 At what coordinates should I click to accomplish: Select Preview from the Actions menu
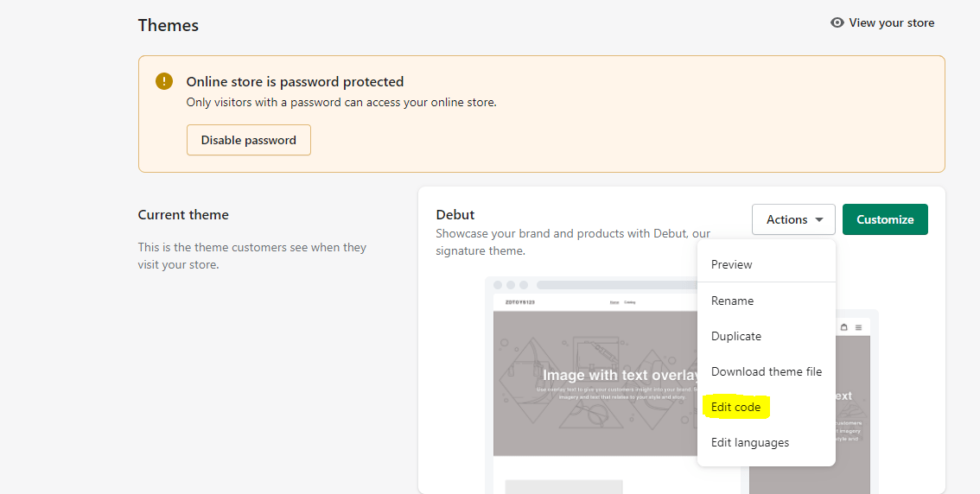731,264
